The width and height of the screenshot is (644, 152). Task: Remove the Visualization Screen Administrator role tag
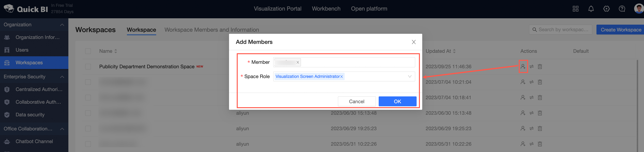coord(341,77)
